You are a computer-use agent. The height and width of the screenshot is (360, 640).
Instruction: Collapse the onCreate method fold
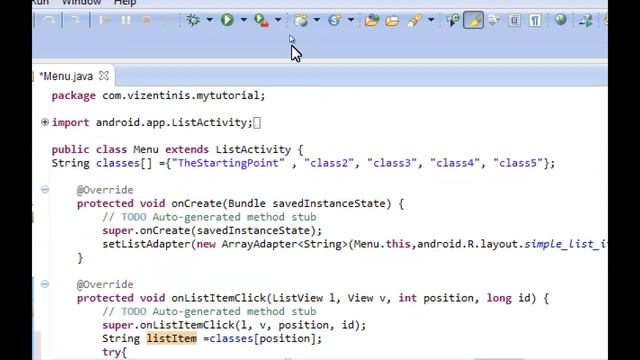click(x=45, y=189)
